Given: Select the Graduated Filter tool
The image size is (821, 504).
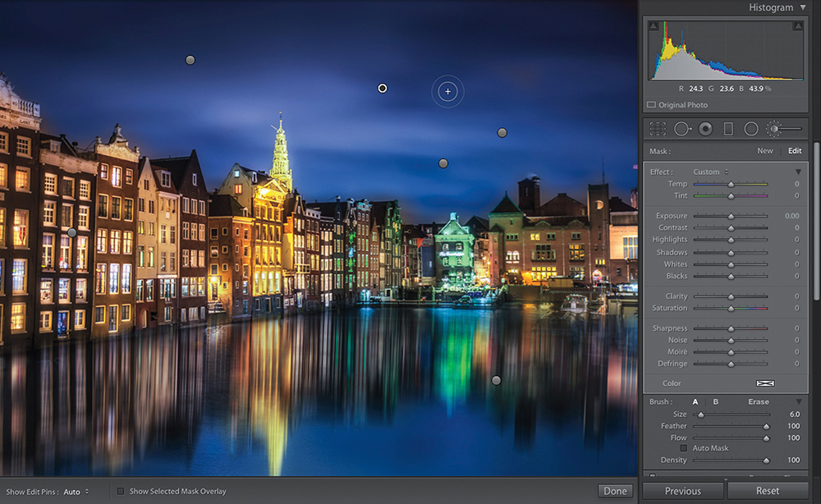Looking at the screenshot, I should coord(728,129).
